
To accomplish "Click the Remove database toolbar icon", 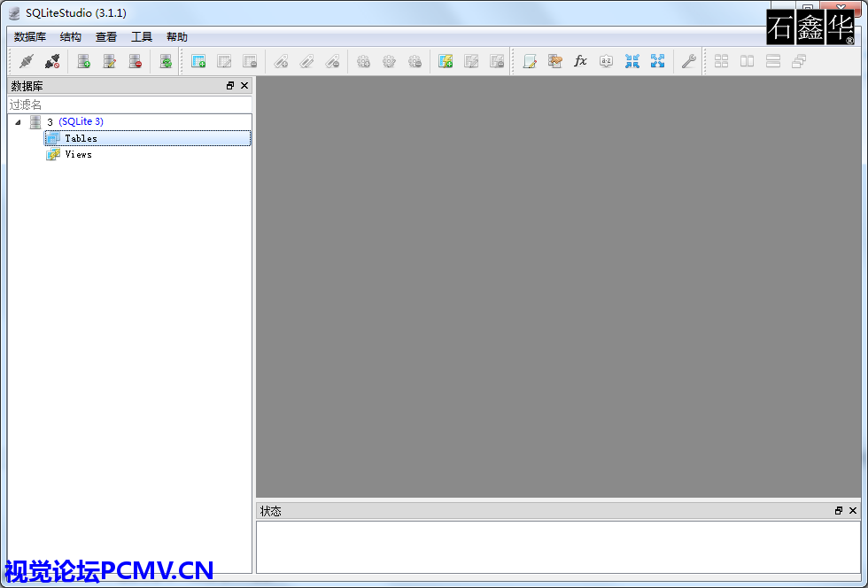I will click(x=135, y=61).
